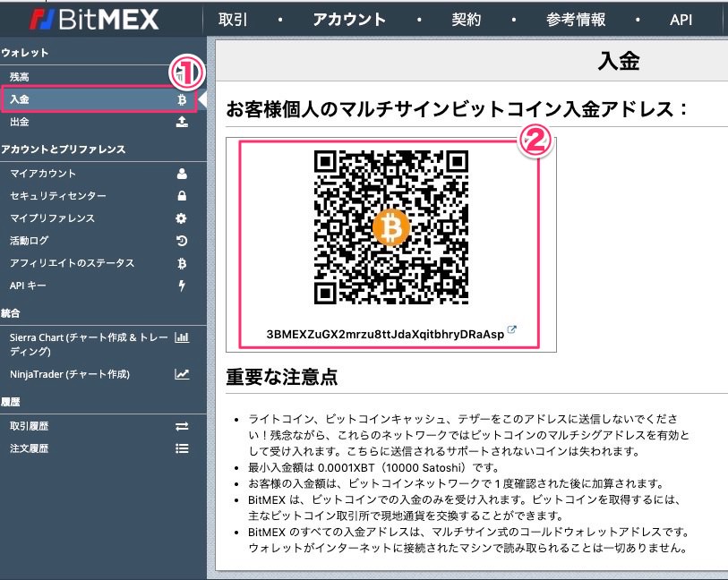The height and width of the screenshot is (580, 728).
Task: Open 契約 from the top navigation
Action: [466, 19]
